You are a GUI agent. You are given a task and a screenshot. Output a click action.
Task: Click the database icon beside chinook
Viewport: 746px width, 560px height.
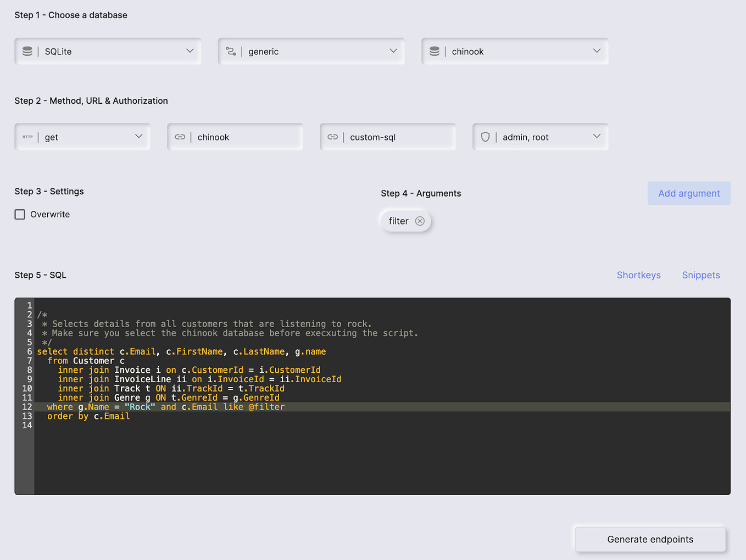[x=435, y=51]
